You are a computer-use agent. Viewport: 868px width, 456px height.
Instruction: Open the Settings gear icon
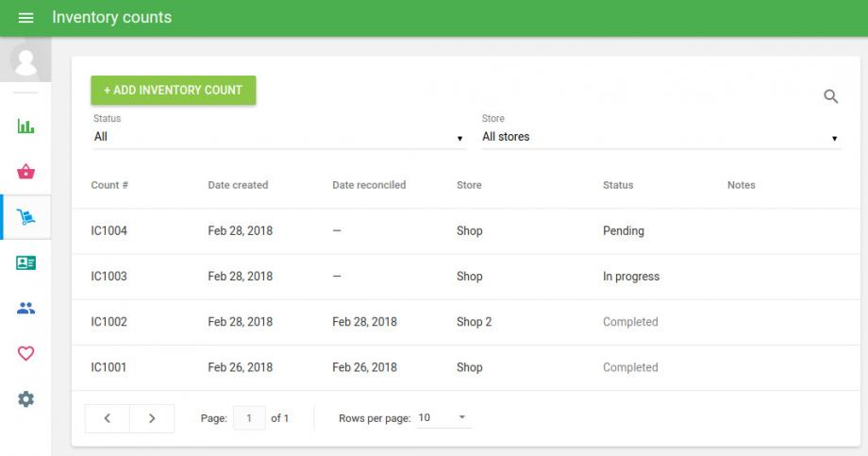pos(25,398)
